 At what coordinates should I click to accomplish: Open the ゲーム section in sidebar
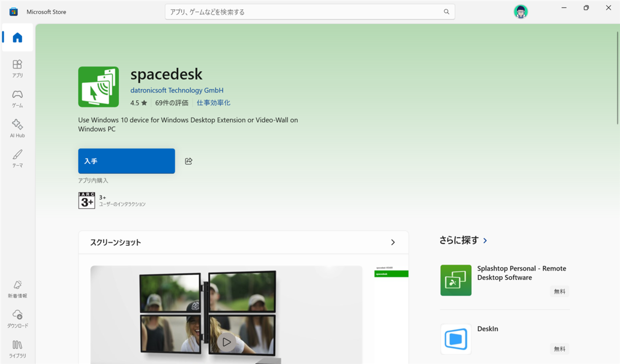click(x=18, y=98)
